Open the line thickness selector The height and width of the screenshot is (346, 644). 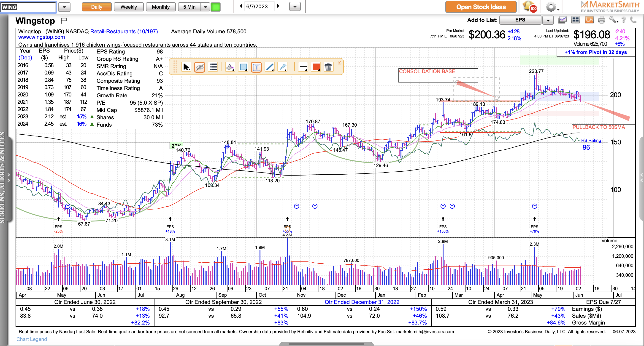pos(303,67)
